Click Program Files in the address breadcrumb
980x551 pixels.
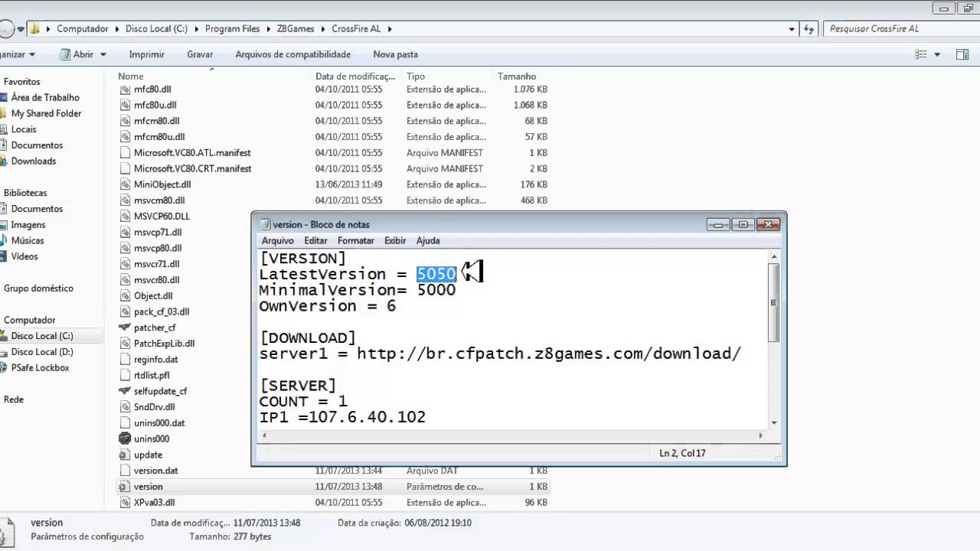[x=233, y=29]
